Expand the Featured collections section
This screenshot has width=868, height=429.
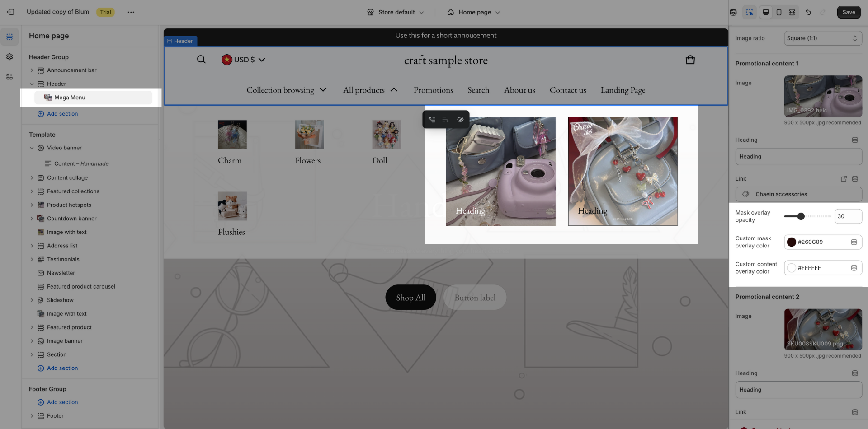point(32,191)
